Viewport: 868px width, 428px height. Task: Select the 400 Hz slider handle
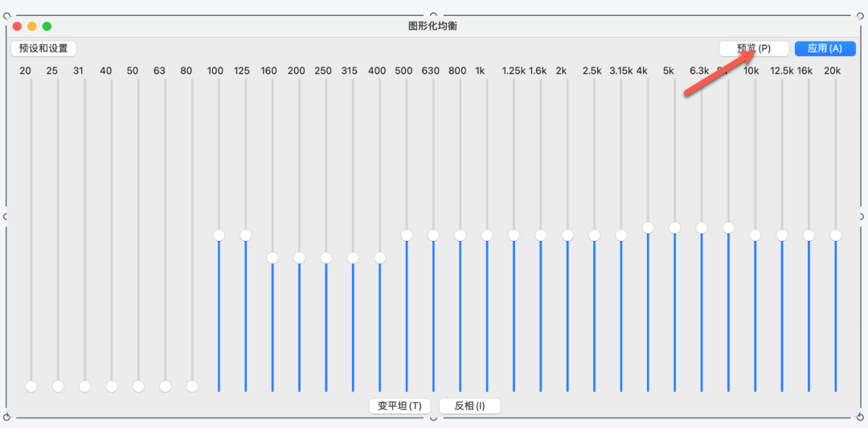[379, 258]
